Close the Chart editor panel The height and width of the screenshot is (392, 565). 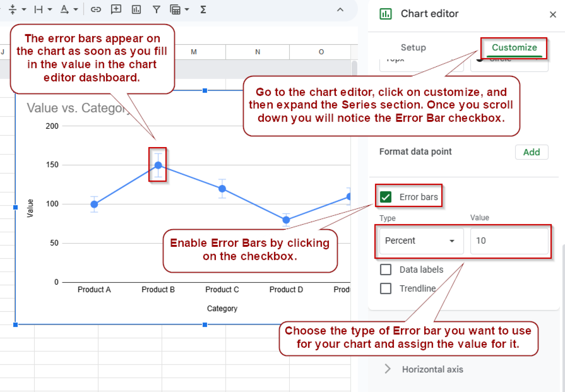point(553,14)
